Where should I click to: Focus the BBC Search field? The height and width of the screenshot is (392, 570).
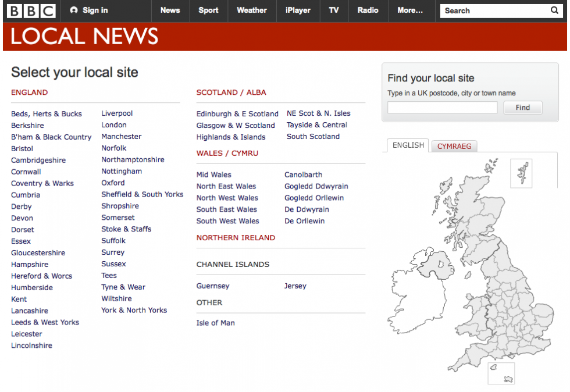[494, 11]
